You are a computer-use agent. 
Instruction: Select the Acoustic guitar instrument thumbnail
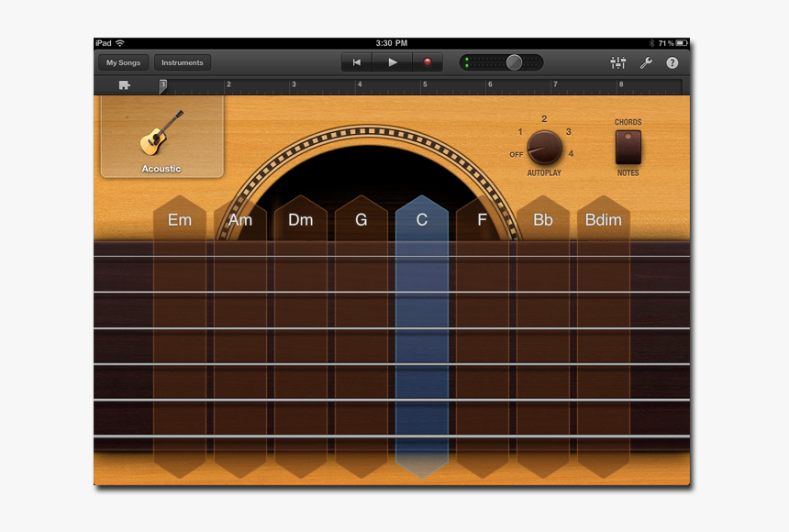pos(162,137)
